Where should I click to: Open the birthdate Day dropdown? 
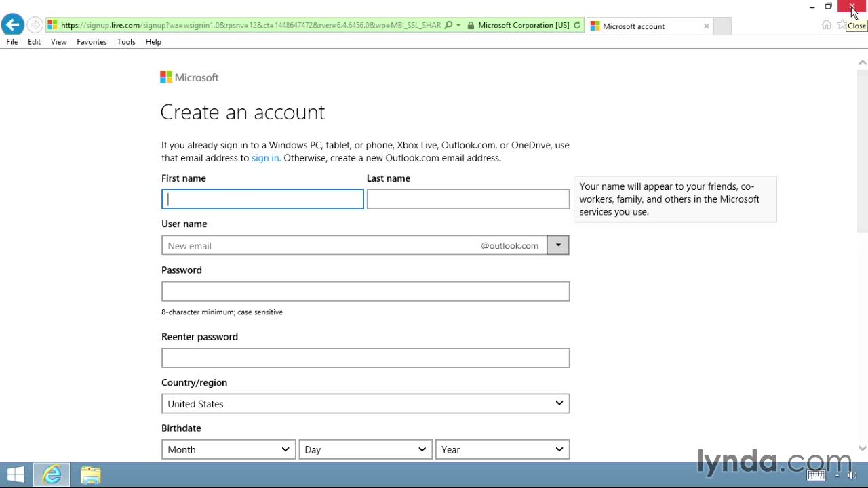point(366,449)
